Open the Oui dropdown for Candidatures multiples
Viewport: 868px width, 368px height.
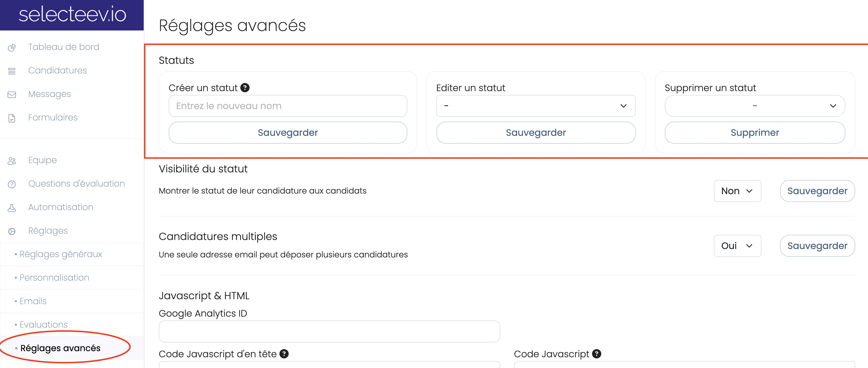[737, 246]
